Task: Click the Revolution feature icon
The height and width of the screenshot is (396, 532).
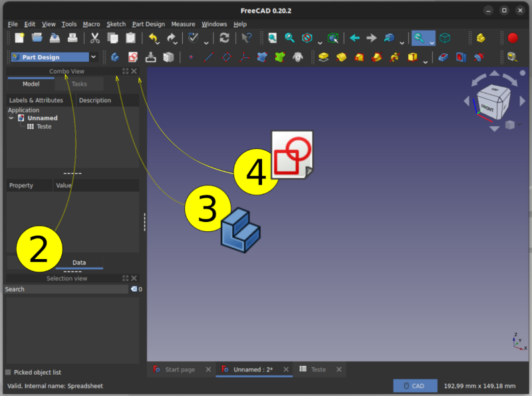Action: click(x=341, y=57)
